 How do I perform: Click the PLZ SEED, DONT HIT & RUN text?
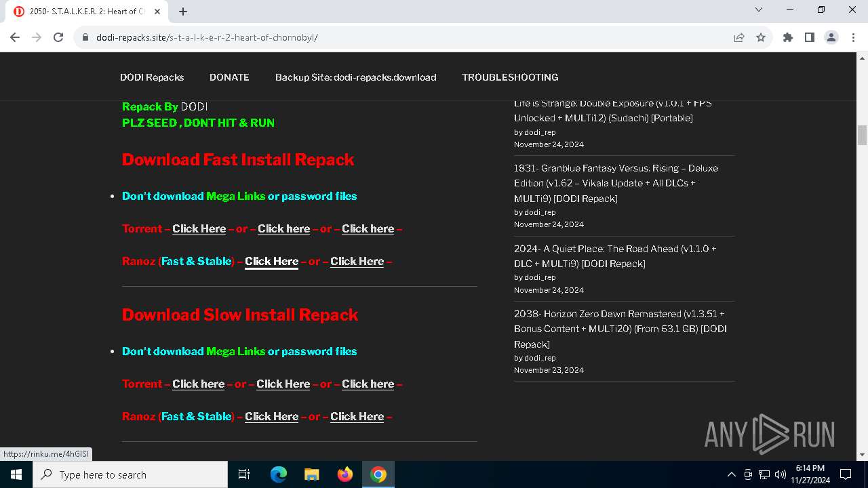click(198, 123)
